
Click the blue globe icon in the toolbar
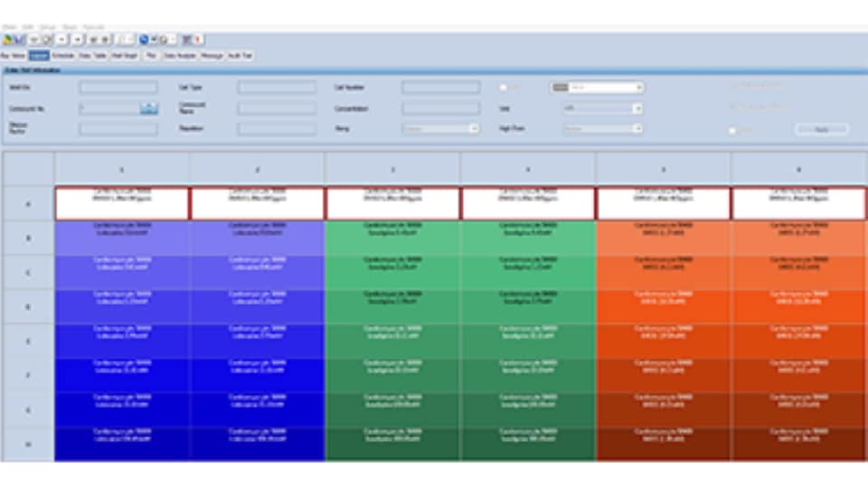point(144,40)
